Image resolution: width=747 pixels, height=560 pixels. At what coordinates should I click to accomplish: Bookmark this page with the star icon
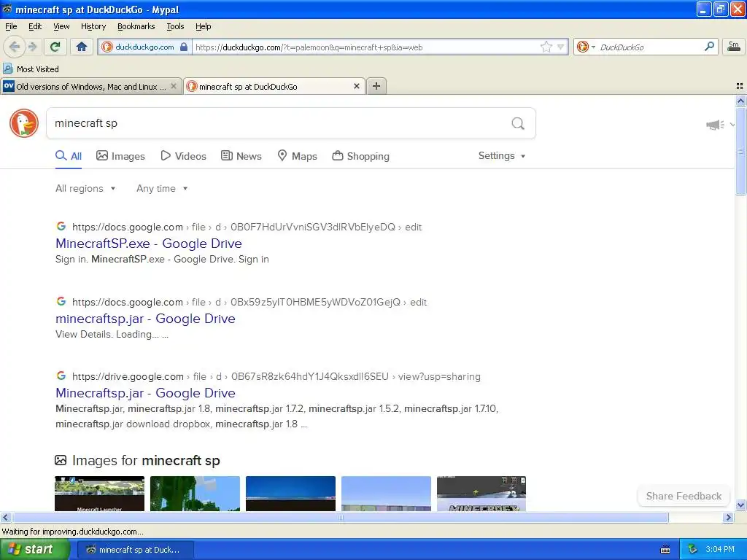546,47
